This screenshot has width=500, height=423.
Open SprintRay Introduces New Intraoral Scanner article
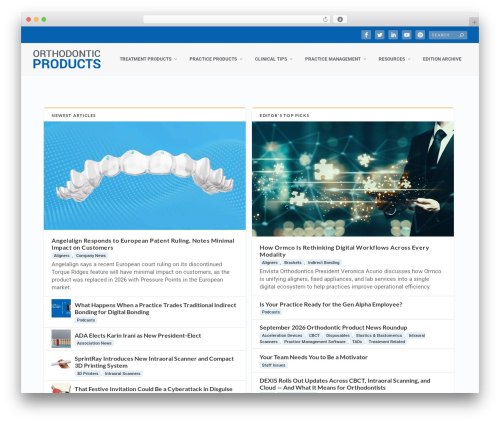coord(154,362)
